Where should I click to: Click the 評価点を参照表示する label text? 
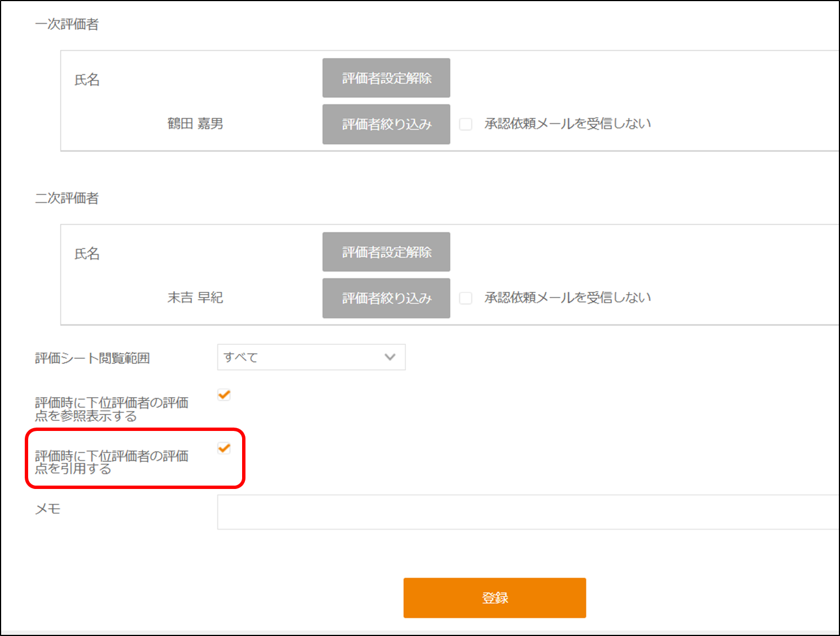pos(111,410)
